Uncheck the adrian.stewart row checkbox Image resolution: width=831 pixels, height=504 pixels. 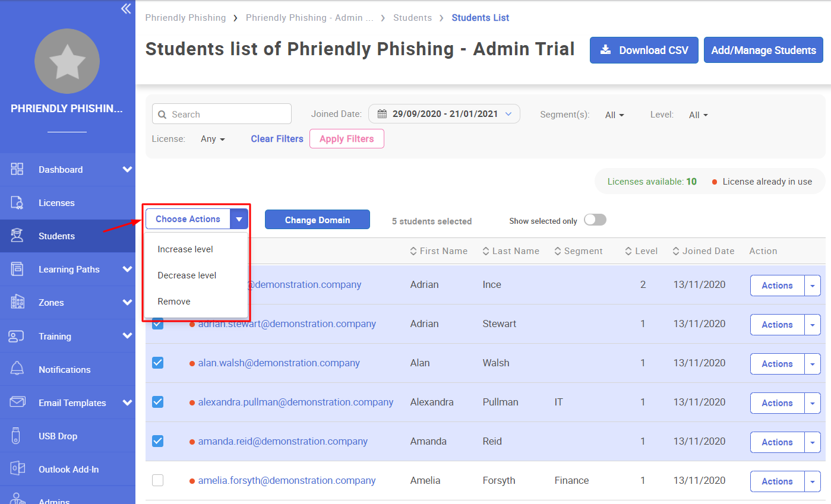[157, 324]
